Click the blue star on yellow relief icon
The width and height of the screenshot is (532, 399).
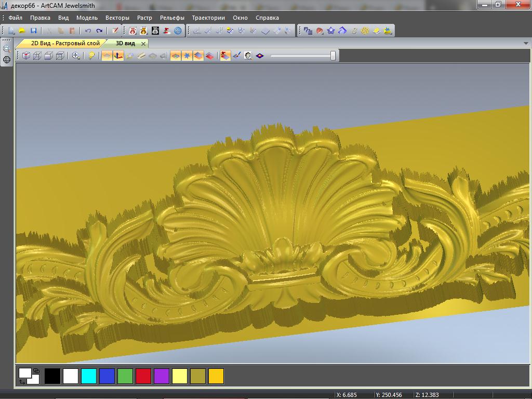(388, 31)
